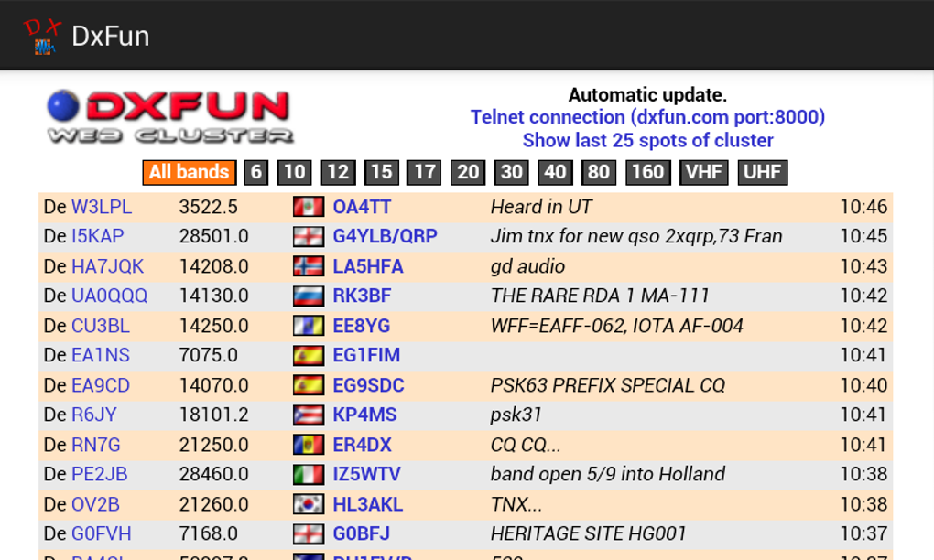Filter spots by the 6 band
This screenshot has width=934, height=560.
point(256,173)
